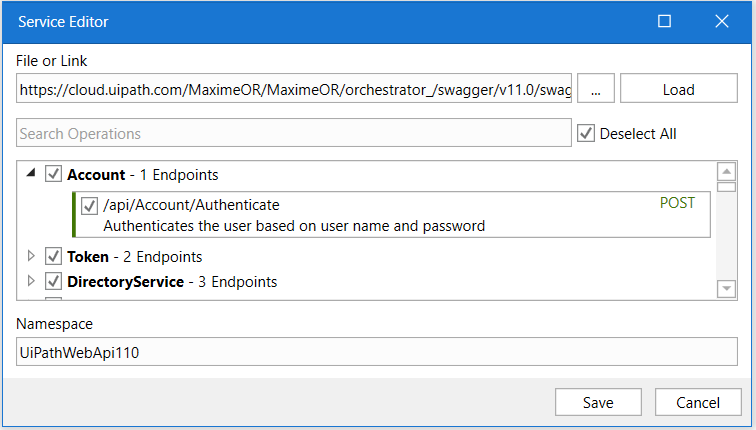Collapse the Account endpoints group arrow
The width and height of the screenshot is (756, 430).
pos(31,174)
